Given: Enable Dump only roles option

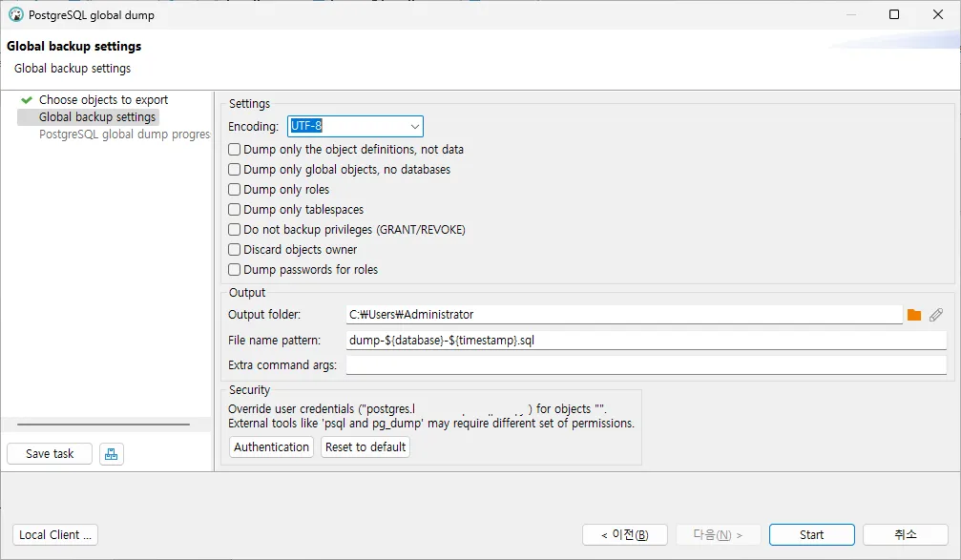Looking at the screenshot, I should 234,189.
